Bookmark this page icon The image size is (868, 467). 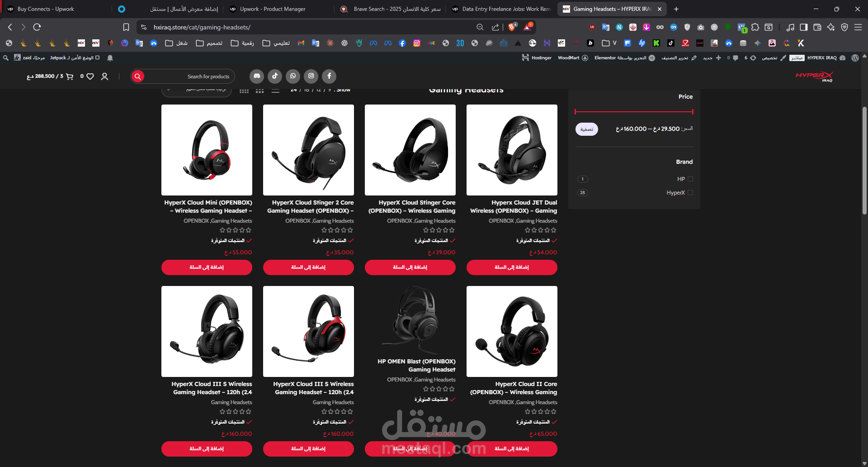coord(126,27)
